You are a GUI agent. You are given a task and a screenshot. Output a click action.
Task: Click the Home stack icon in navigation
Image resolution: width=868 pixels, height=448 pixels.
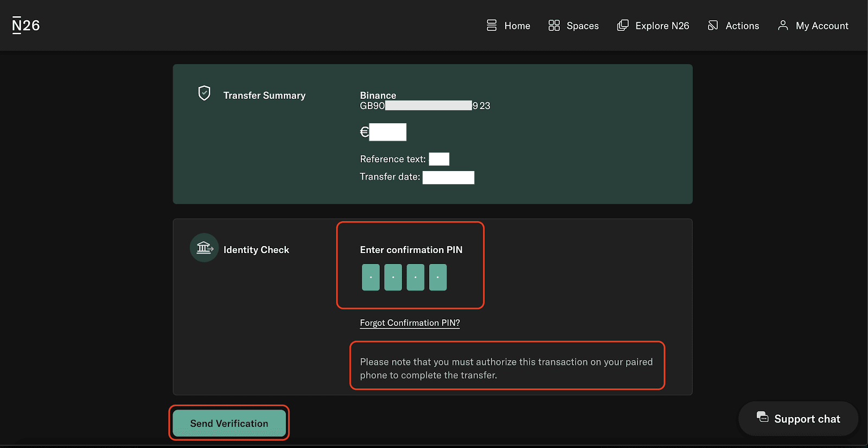[492, 26]
